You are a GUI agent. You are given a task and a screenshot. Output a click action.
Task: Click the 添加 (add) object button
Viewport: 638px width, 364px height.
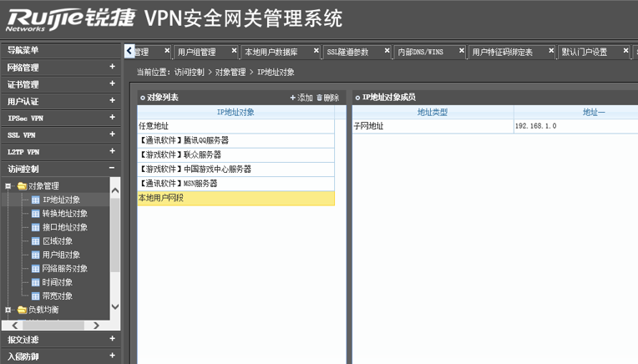coord(301,98)
